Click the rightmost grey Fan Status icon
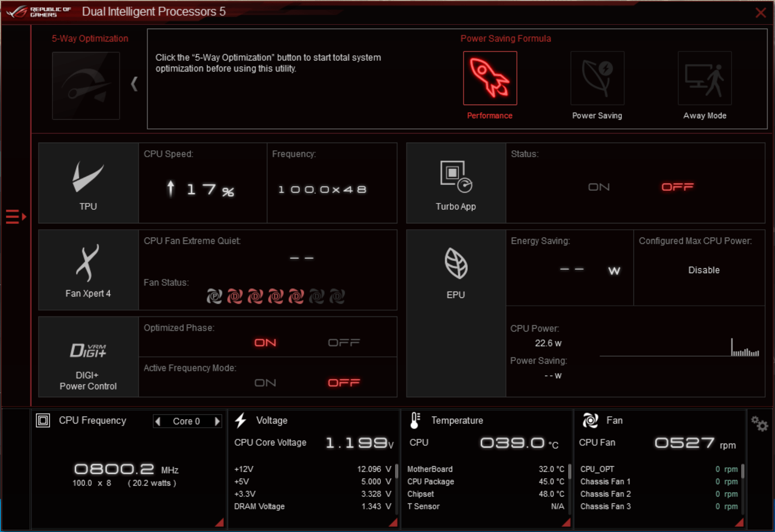 [337, 296]
